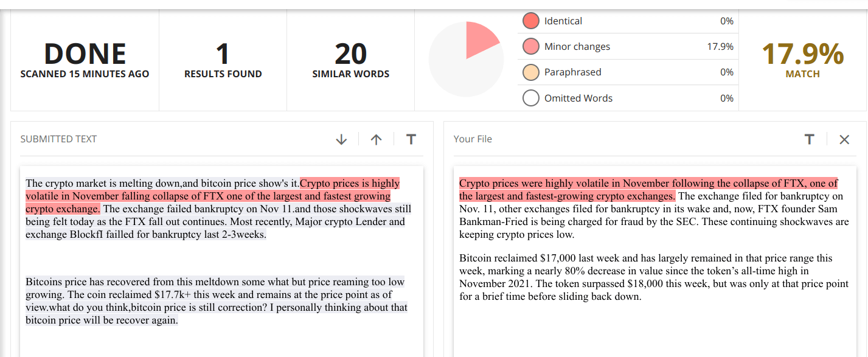Toggle the Minor changes circle filter

pos(531,46)
